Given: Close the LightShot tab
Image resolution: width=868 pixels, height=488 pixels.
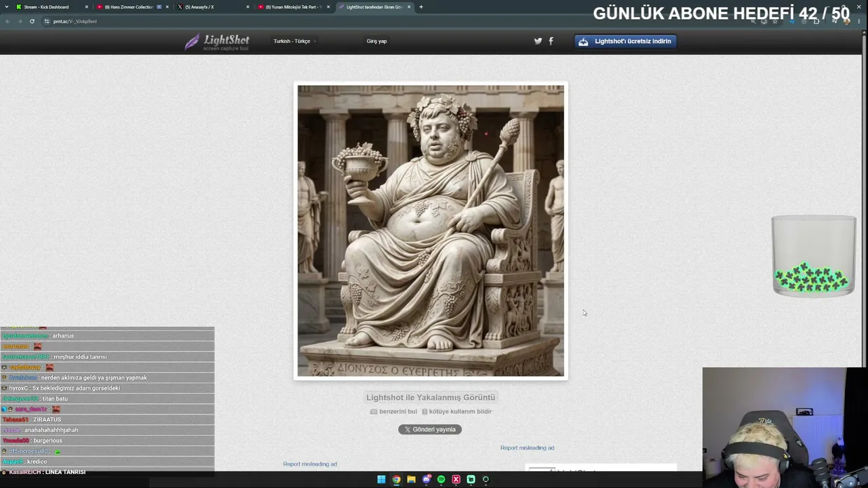Looking at the screenshot, I should point(409,7).
